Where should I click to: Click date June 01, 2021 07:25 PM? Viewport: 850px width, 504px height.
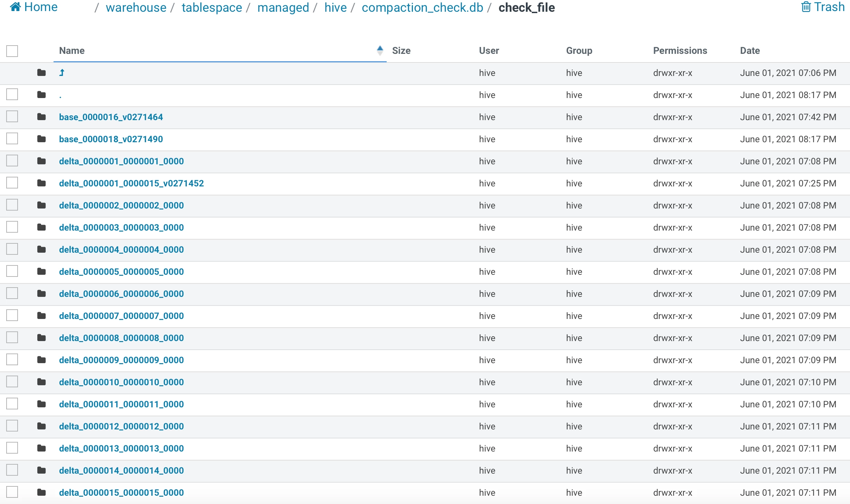coord(788,183)
